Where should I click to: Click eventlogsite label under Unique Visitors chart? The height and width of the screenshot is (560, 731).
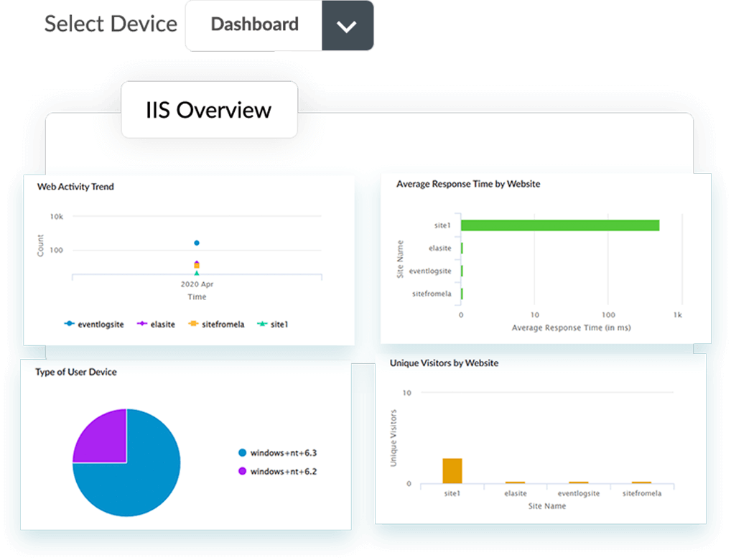(579, 493)
